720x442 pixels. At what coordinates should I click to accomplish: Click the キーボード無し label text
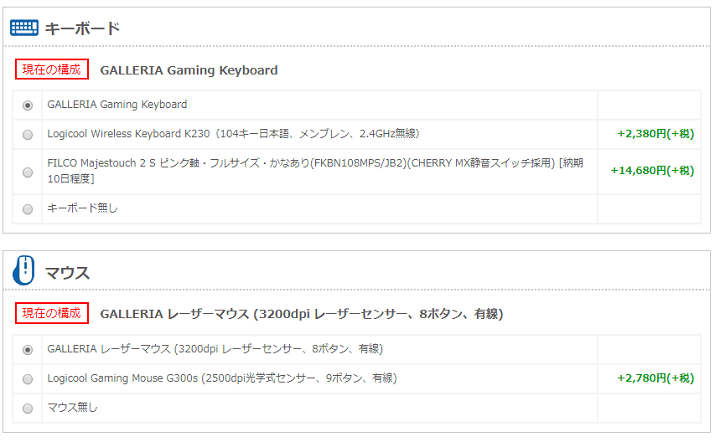click(x=83, y=208)
